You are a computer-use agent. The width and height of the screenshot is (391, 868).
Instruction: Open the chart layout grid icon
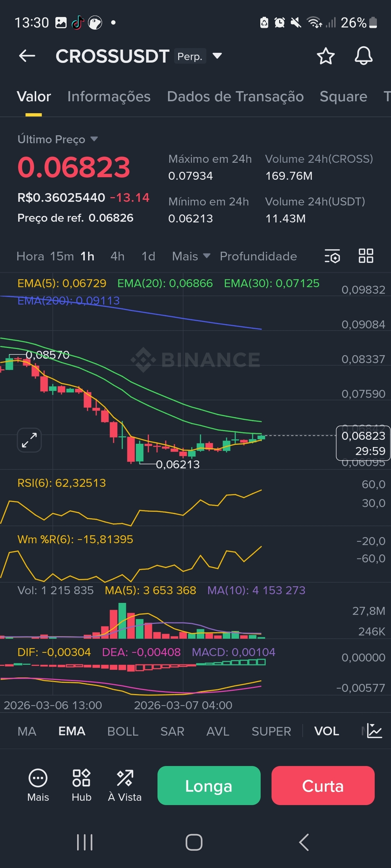pos(366,256)
